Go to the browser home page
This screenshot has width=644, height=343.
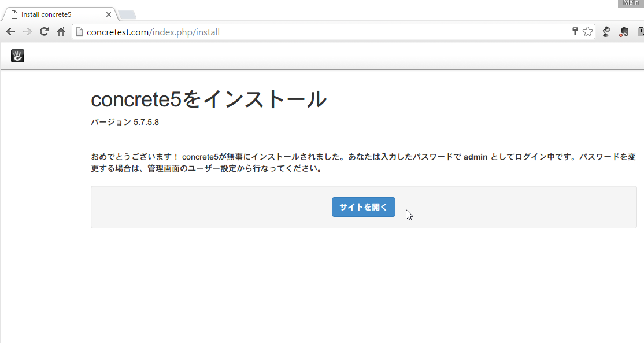coord(61,32)
